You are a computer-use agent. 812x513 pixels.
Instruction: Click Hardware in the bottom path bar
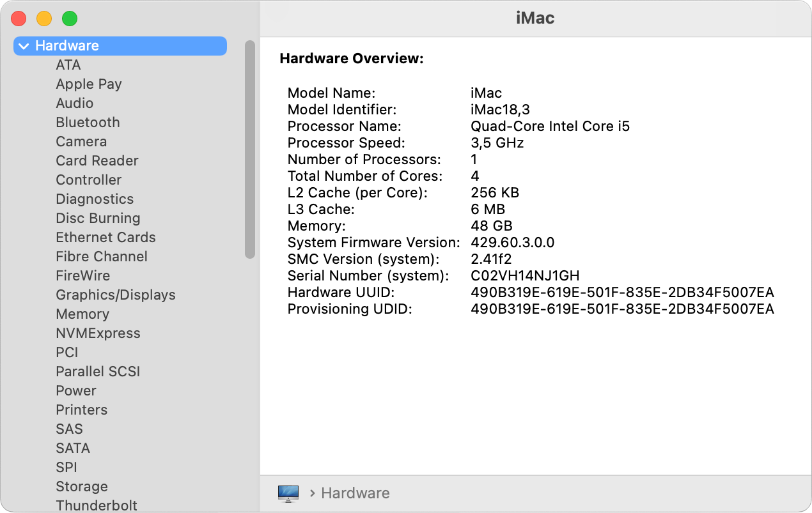click(x=355, y=493)
